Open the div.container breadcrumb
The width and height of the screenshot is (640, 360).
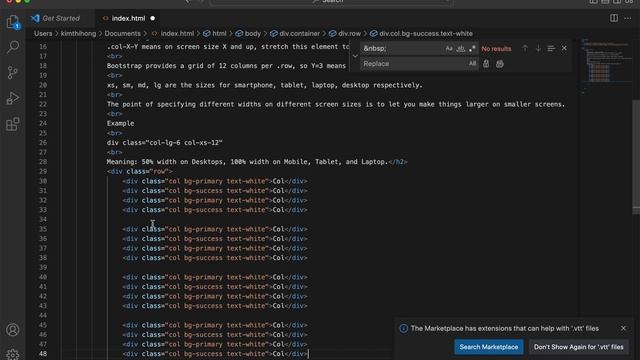point(295,33)
